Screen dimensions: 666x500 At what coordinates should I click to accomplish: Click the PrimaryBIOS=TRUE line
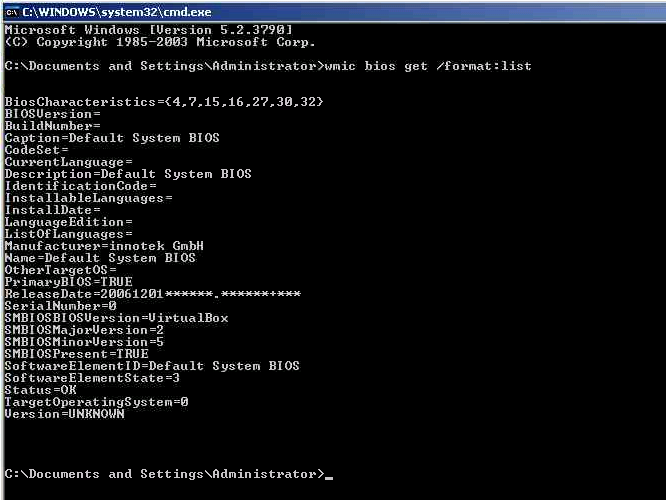tap(68, 282)
